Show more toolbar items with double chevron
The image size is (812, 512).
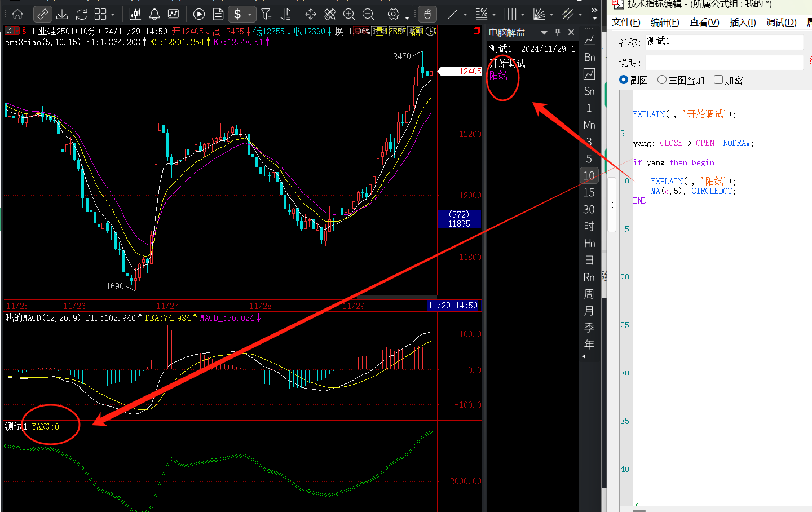[x=594, y=11]
